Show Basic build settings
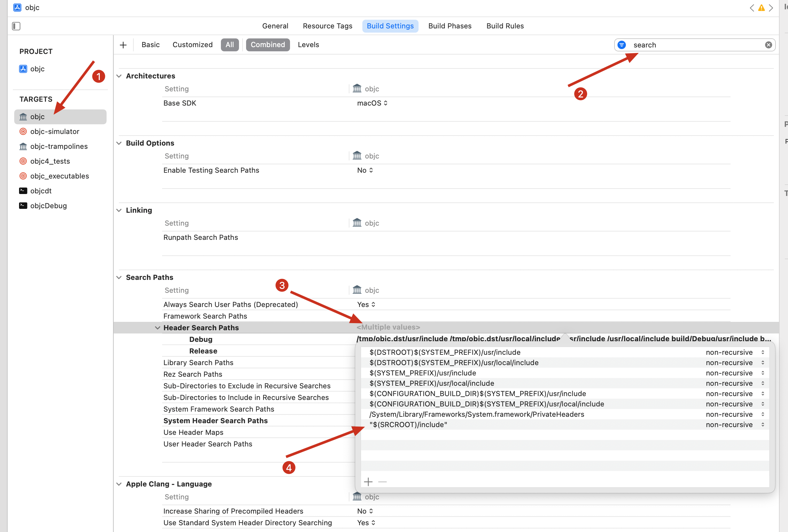788x532 pixels. (150, 45)
